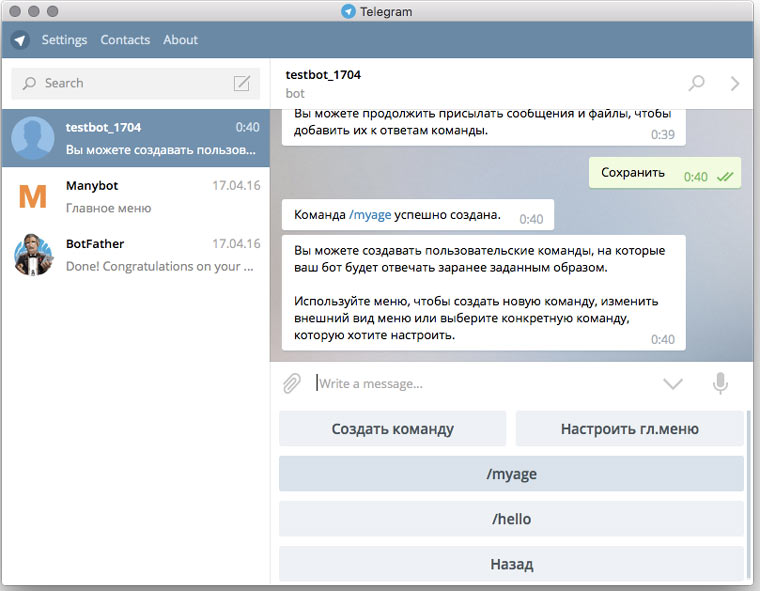
Task: Click the paperclip attach file icon
Action: [x=291, y=383]
